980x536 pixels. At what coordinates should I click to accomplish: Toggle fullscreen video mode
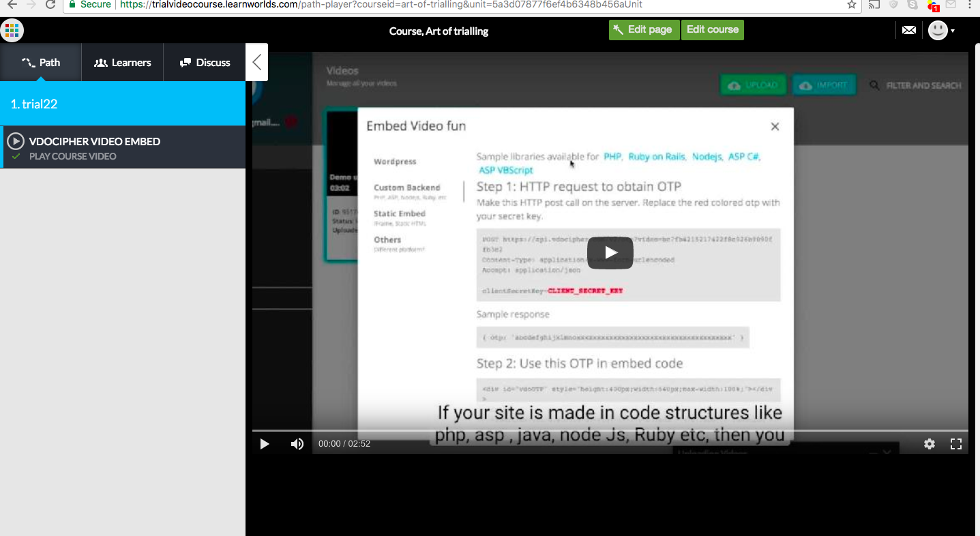[x=956, y=444]
